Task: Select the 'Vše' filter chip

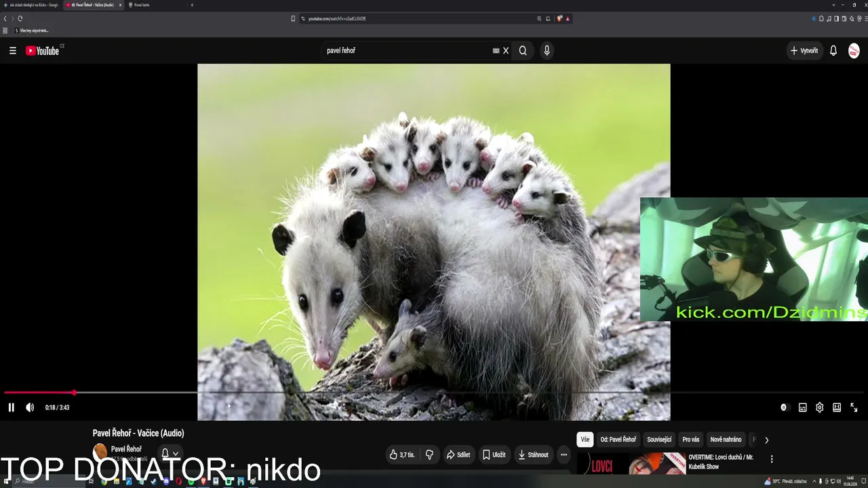Action: tap(585, 439)
